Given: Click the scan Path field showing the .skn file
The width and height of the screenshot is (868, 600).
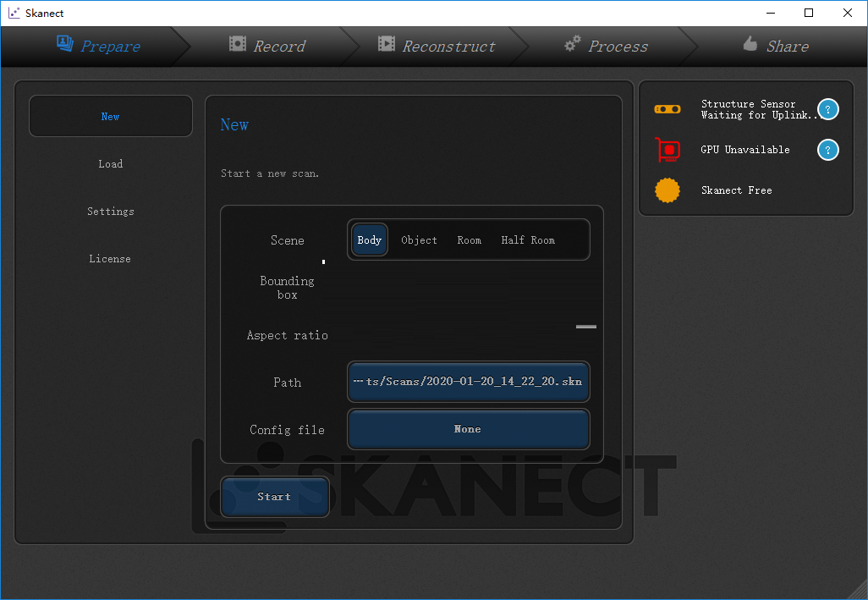Looking at the screenshot, I should pos(468,382).
